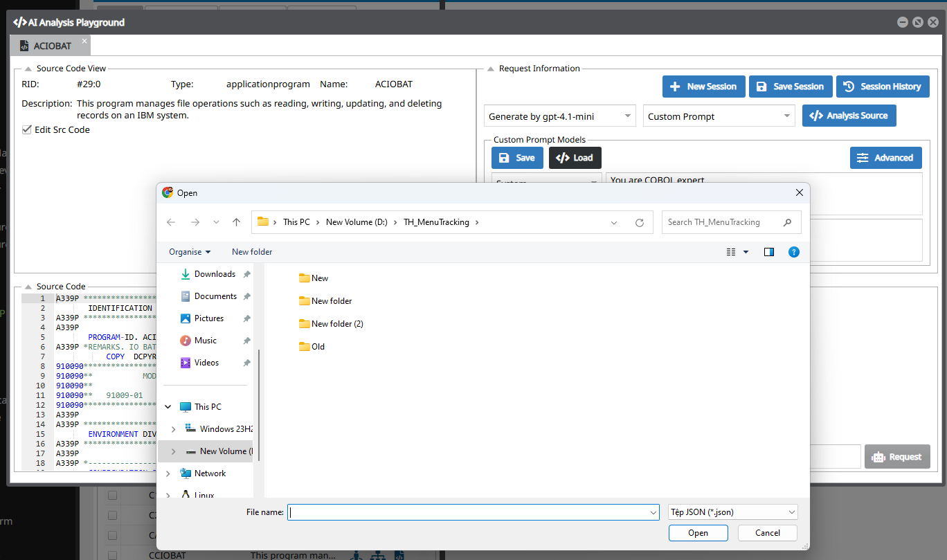The width and height of the screenshot is (947, 560).
Task: Expand the Network tree node
Action: pos(168,473)
